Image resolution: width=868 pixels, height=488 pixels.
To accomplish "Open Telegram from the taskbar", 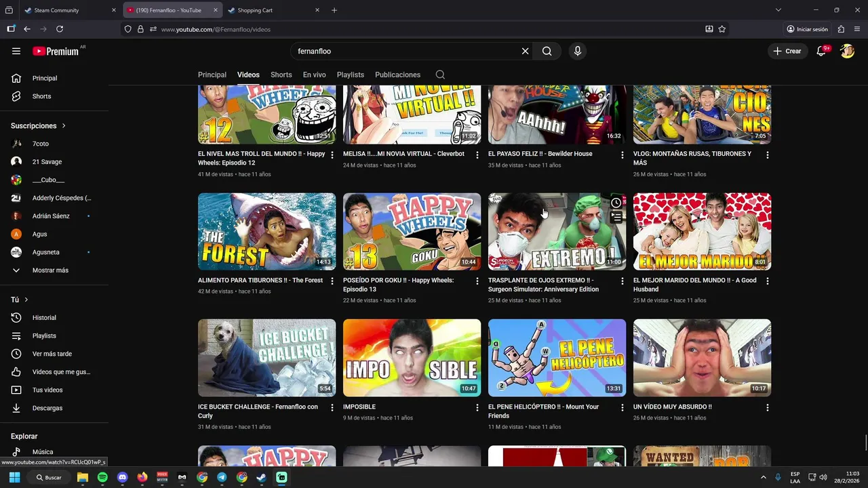I will (x=222, y=477).
